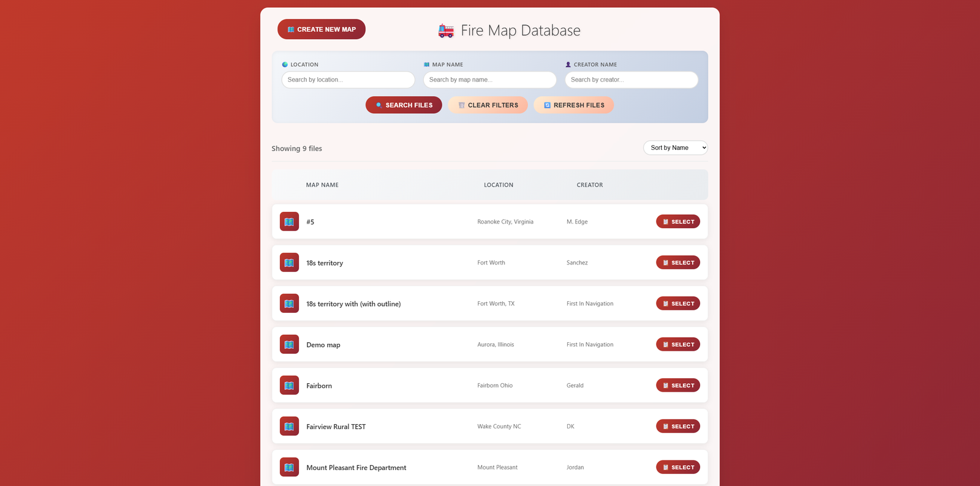Click the map icon for 18s territory

point(289,263)
